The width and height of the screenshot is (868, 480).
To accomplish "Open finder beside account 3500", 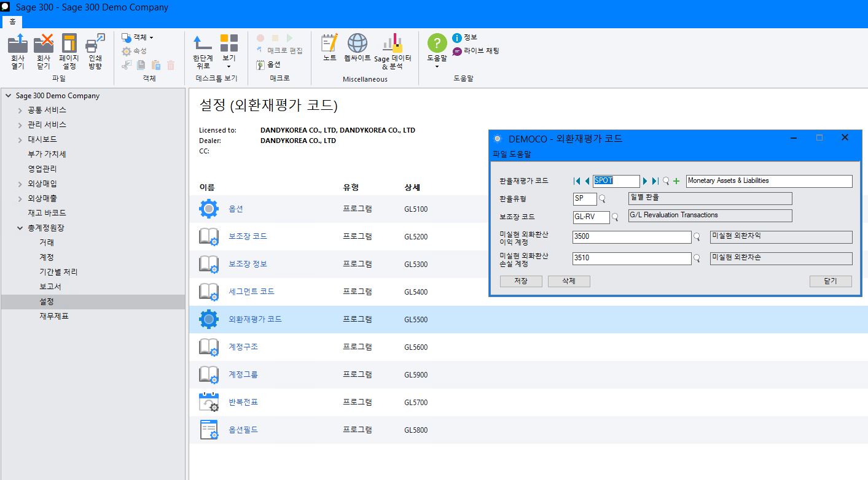I will (697, 237).
